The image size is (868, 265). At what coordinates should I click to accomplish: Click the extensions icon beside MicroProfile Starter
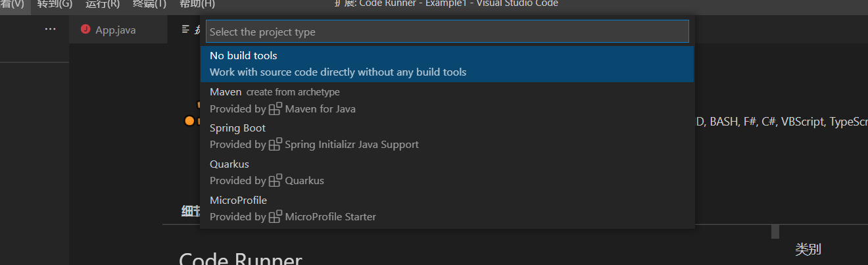click(x=276, y=216)
